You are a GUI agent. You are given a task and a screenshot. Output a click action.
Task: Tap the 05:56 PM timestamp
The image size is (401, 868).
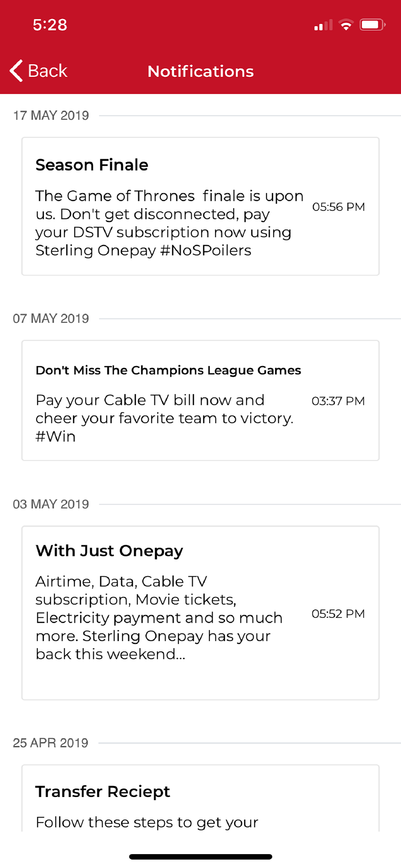[x=338, y=207]
